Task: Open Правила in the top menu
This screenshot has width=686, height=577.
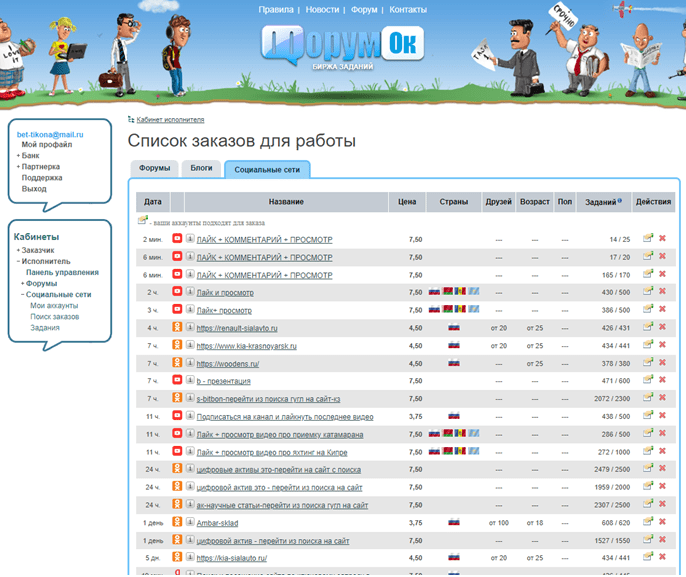Action: [276, 10]
